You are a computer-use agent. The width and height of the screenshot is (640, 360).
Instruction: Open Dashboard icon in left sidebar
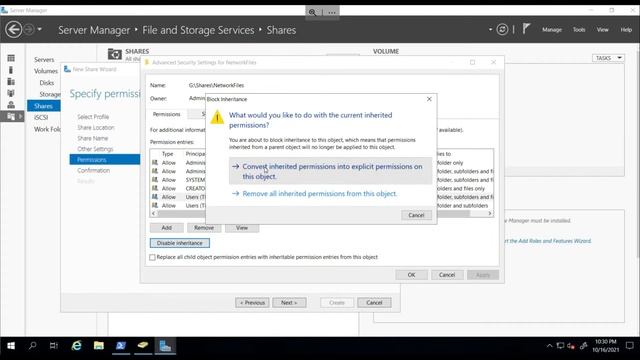[11, 58]
